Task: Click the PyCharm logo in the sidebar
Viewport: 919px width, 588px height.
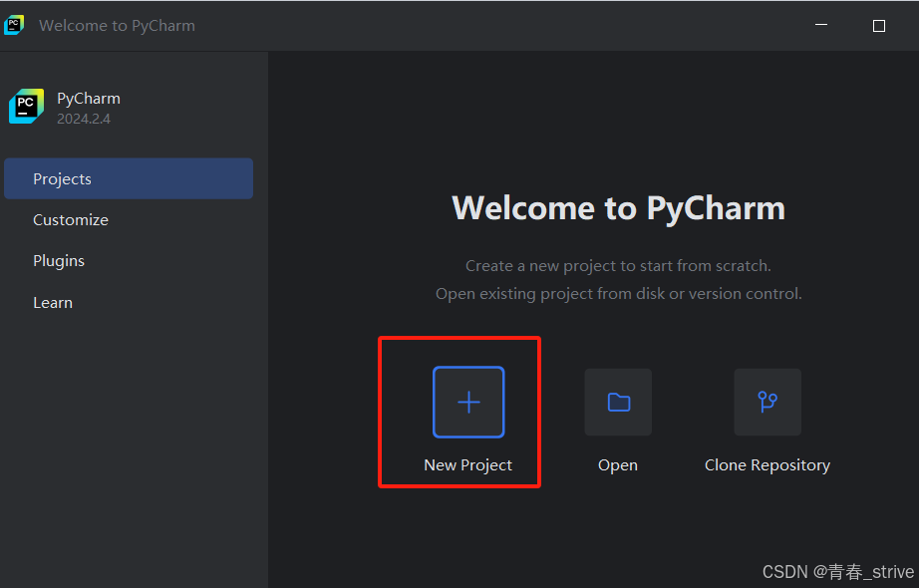Action: (26, 106)
